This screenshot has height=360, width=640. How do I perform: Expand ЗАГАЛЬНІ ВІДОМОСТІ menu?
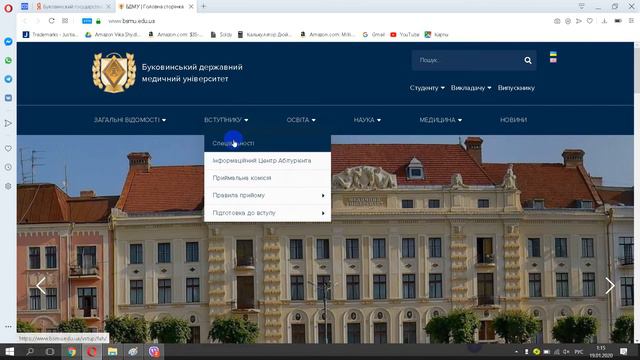(x=130, y=120)
